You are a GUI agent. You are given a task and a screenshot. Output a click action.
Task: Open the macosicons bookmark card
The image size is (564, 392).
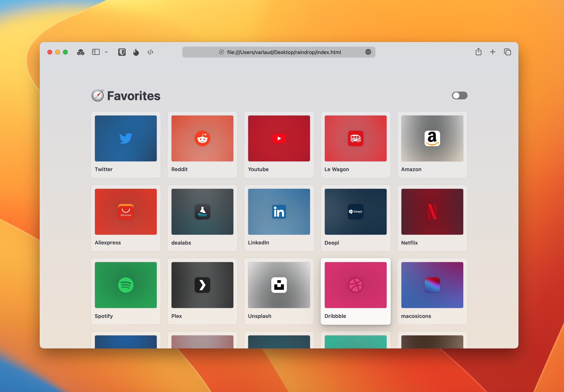click(x=432, y=291)
